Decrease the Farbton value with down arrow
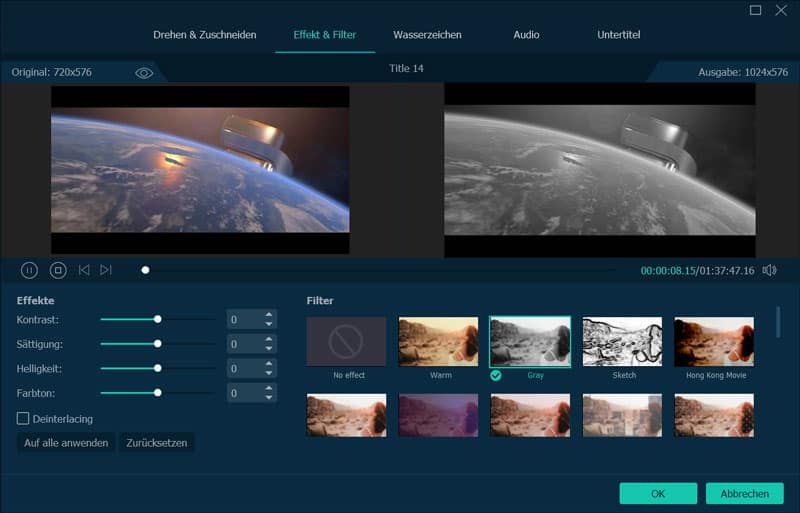 pyautogui.click(x=269, y=397)
